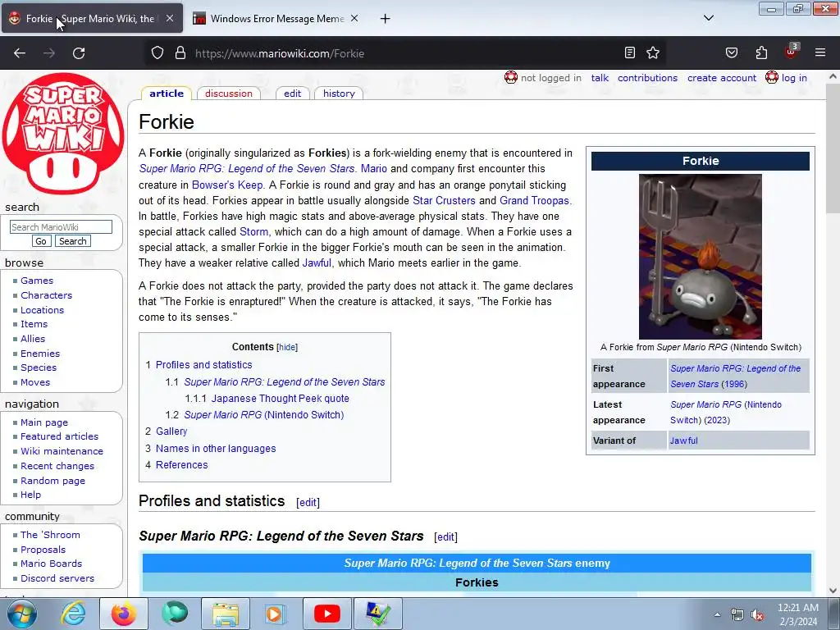Open the Star Crusters link

[444, 200]
